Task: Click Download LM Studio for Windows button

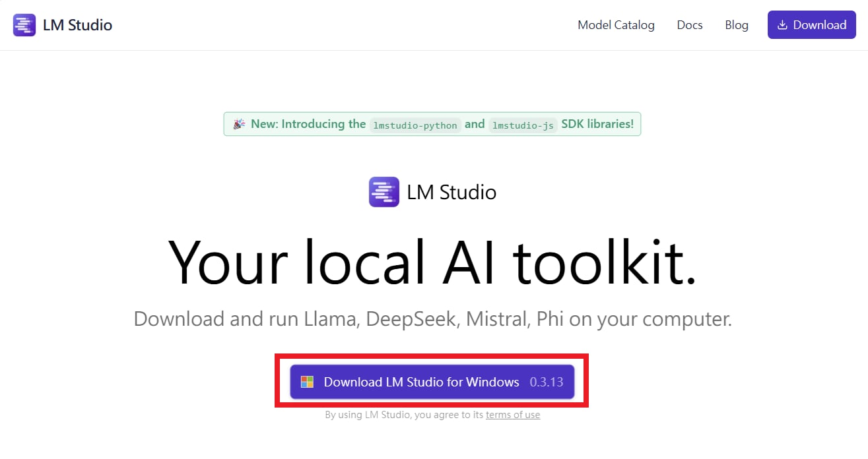Action: click(x=432, y=382)
